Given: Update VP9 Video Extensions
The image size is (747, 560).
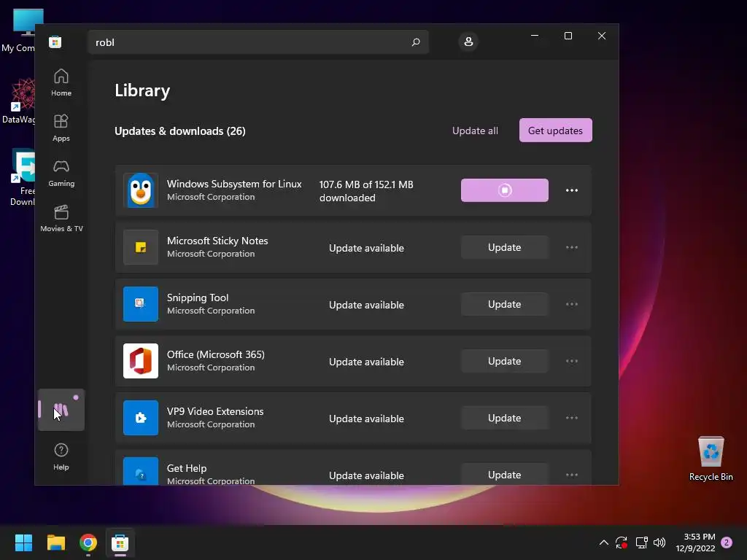Looking at the screenshot, I should 505,418.
